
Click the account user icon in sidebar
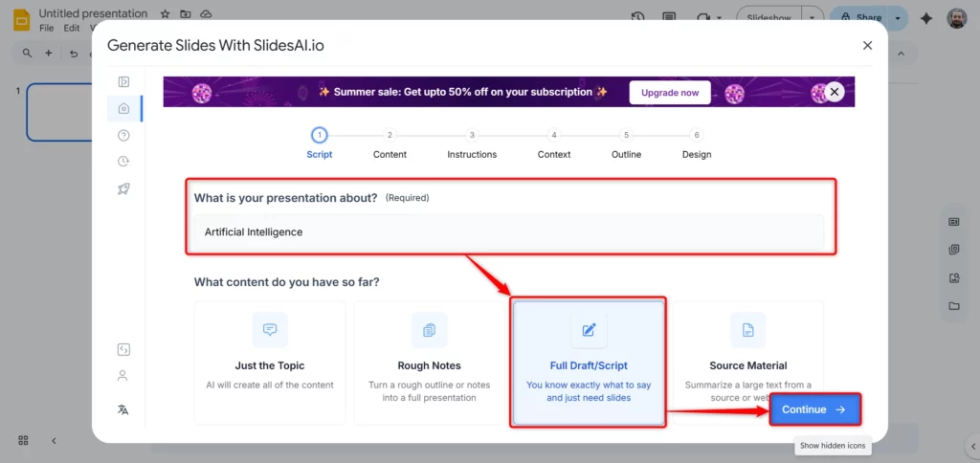click(x=123, y=376)
